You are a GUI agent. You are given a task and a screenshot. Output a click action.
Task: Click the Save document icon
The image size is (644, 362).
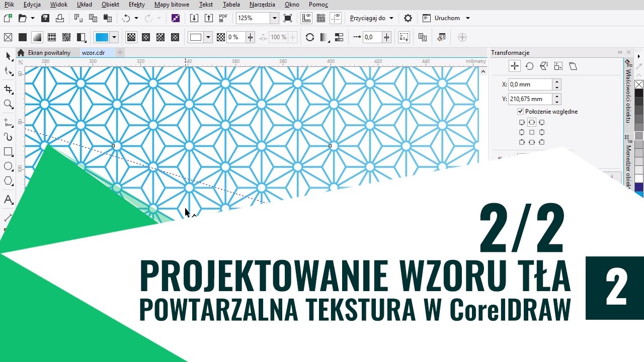tap(45, 18)
